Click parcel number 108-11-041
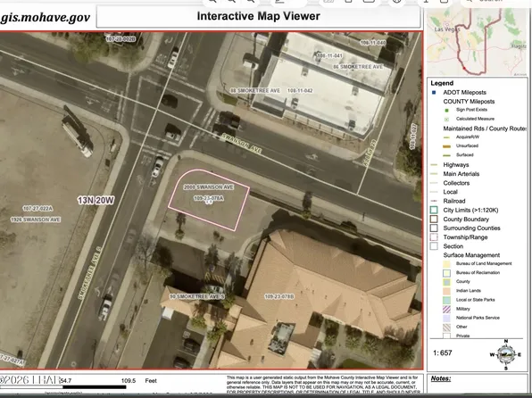Screen dimensions: 532x398 point(329,55)
